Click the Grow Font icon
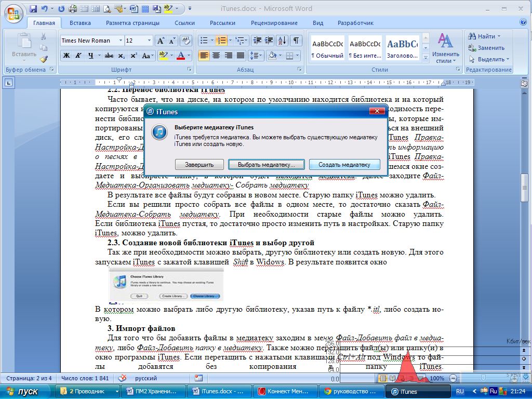The image size is (532, 399). pos(161,41)
